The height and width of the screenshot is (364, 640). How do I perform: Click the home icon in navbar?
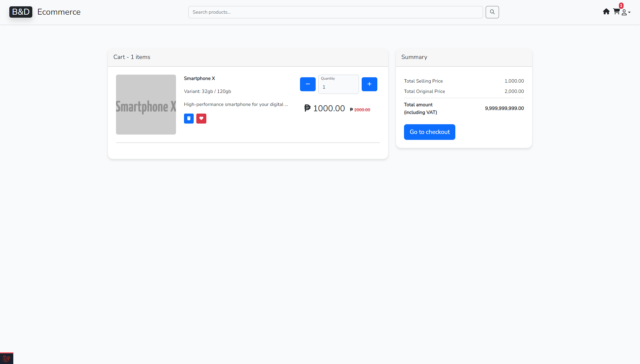click(606, 12)
